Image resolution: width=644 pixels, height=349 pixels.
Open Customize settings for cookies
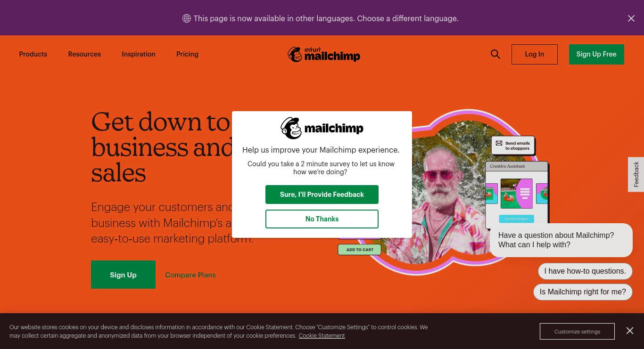tap(577, 331)
